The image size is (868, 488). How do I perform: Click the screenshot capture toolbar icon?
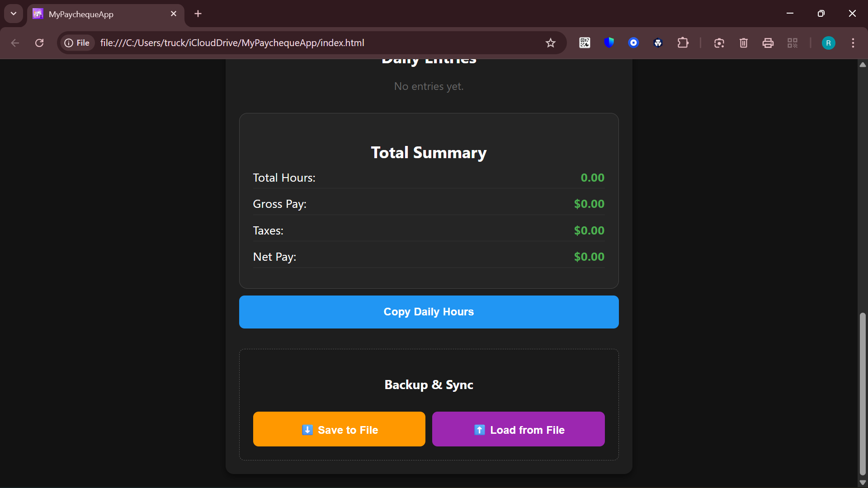click(719, 43)
